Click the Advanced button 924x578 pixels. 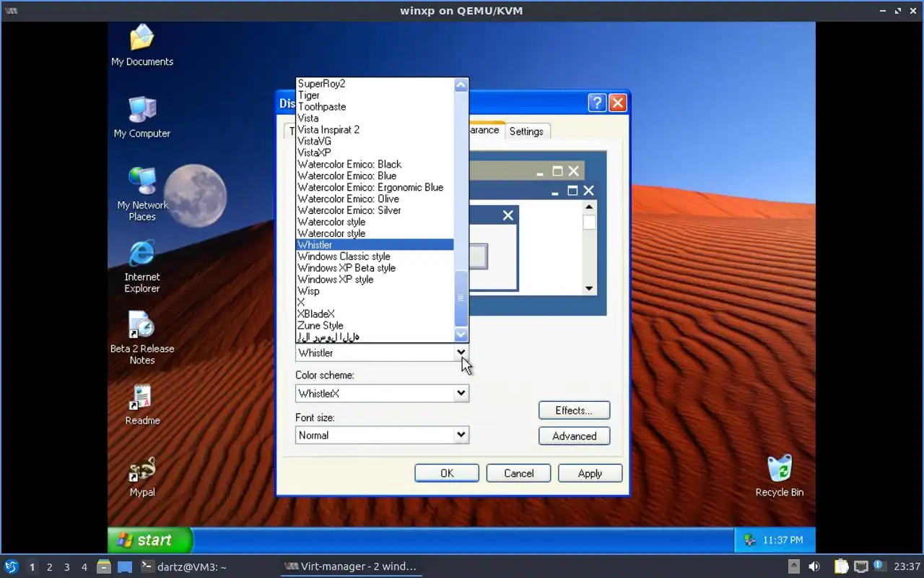coord(574,436)
